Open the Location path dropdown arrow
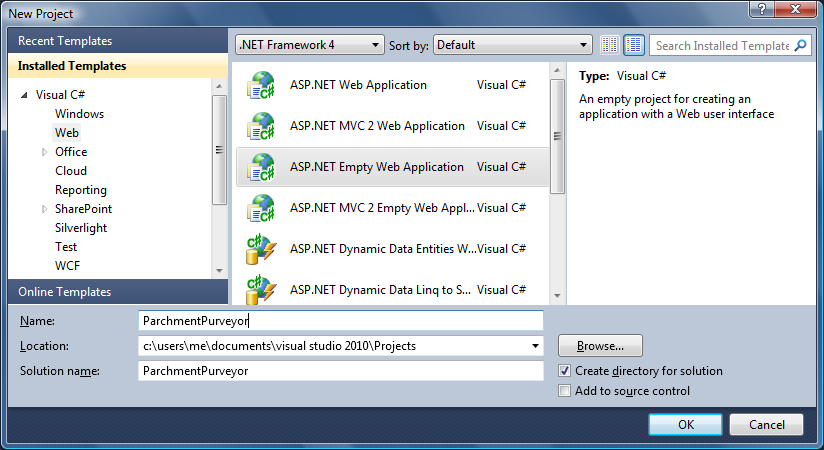This screenshot has height=450, width=824. pos(535,346)
